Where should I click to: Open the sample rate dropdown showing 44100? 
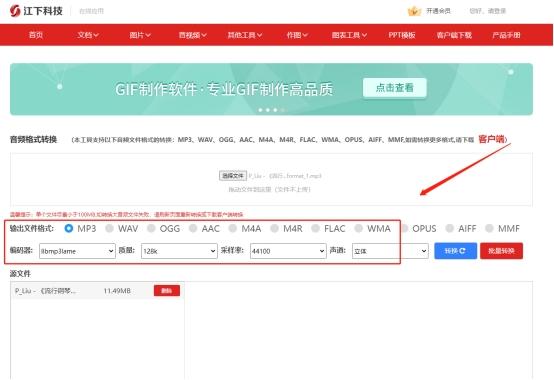pos(288,251)
